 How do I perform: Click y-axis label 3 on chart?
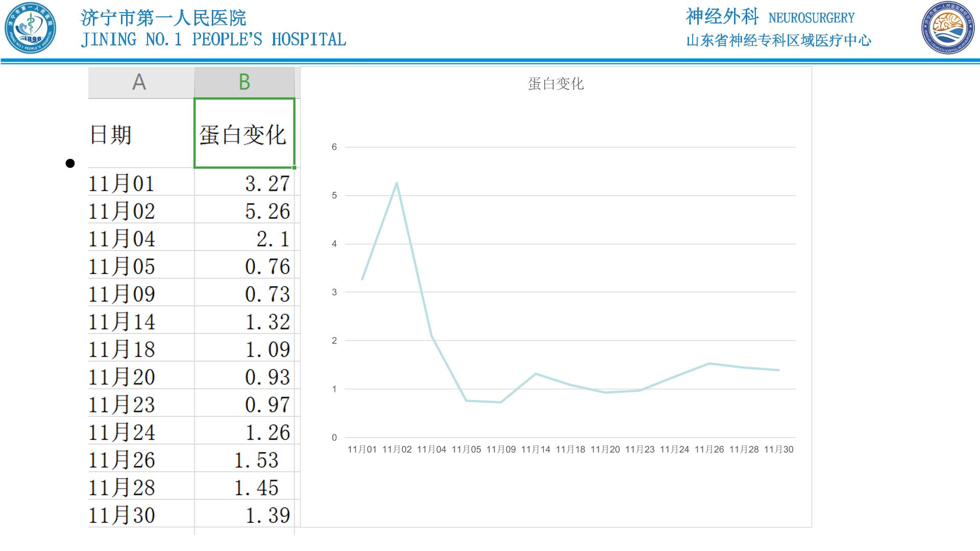click(334, 292)
